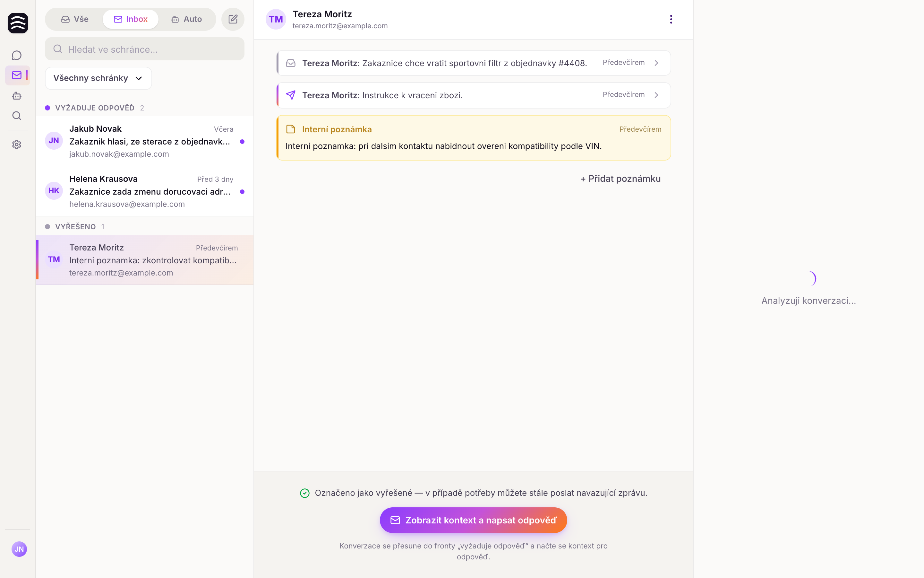
Task: Click the unread dot on Jakub Novak's row
Action: tap(242, 141)
